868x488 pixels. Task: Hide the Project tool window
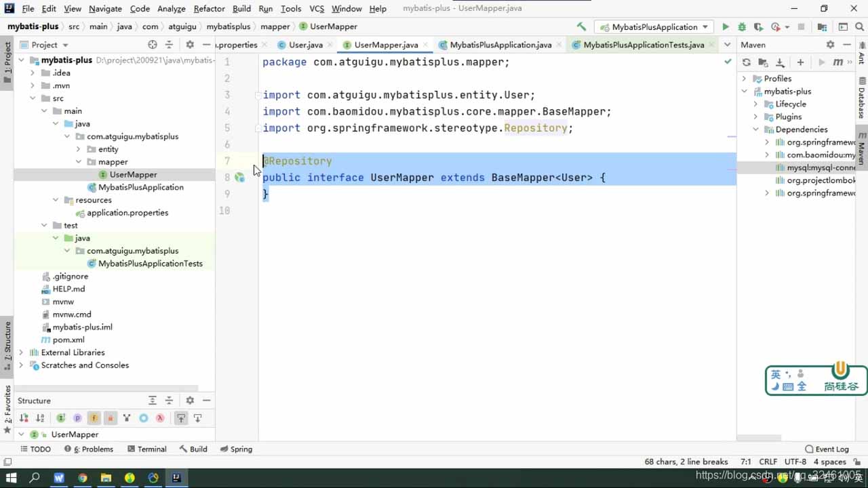(207, 45)
